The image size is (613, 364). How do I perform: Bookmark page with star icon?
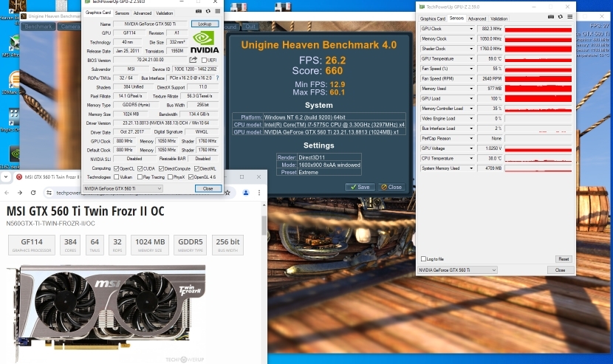pyautogui.click(x=227, y=193)
